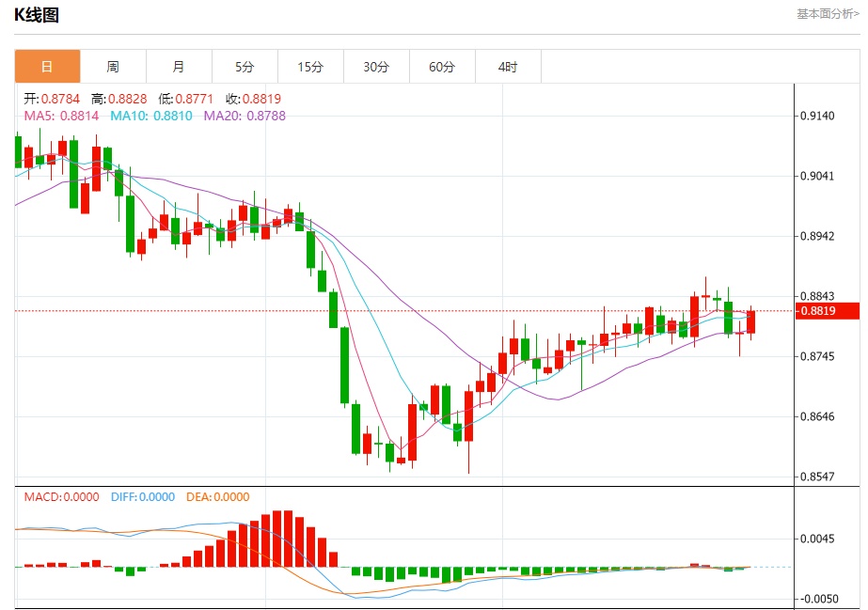This screenshot has height=610, width=868.
Task: Click the 0.9140 price axis label
Action: (817, 116)
